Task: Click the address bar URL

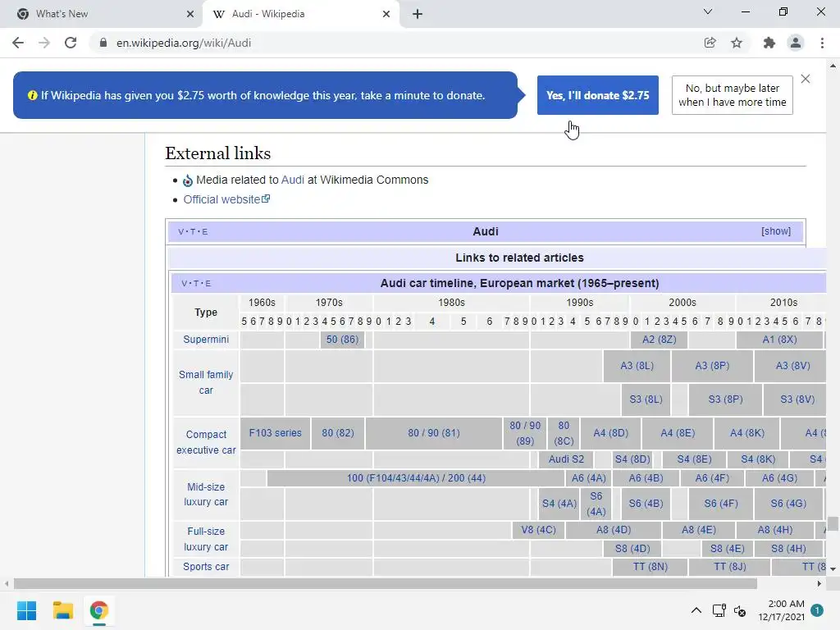Action: (x=183, y=43)
